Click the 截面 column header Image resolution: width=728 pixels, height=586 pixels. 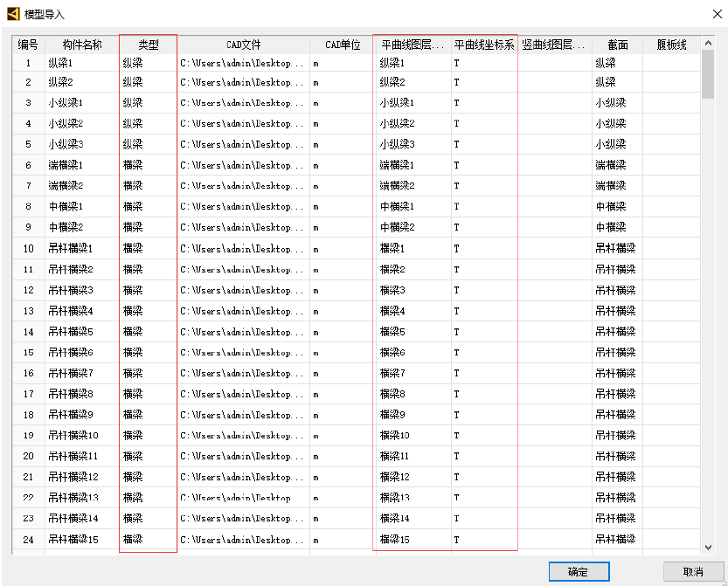(x=618, y=45)
